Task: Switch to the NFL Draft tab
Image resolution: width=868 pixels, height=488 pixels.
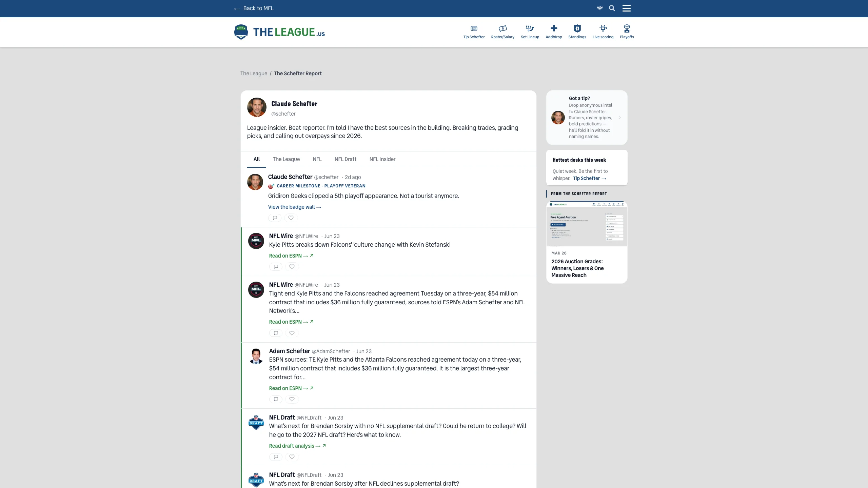Action: coord(345,159)
